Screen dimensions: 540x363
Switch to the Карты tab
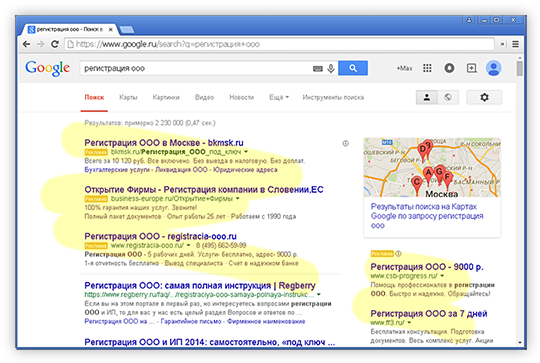(128, 97)
